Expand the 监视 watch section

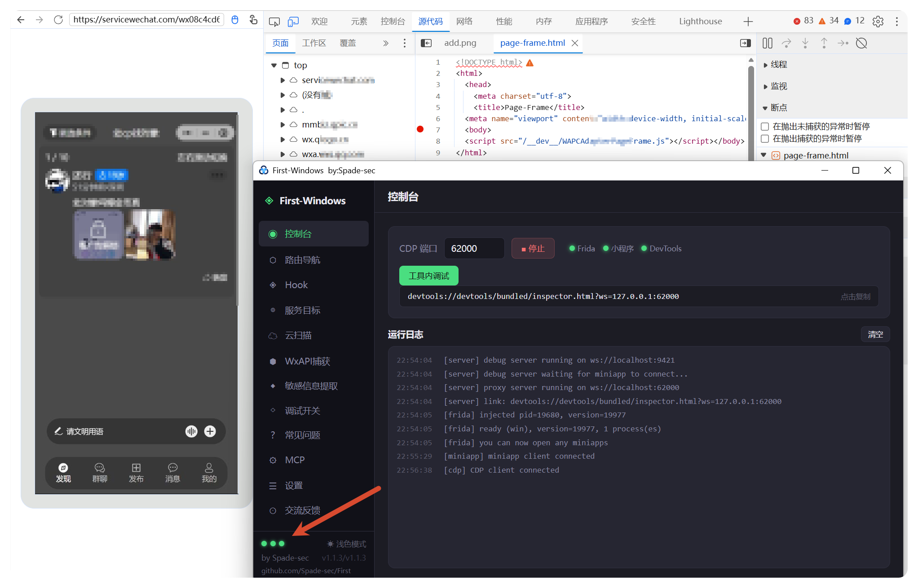click(766, 87)
